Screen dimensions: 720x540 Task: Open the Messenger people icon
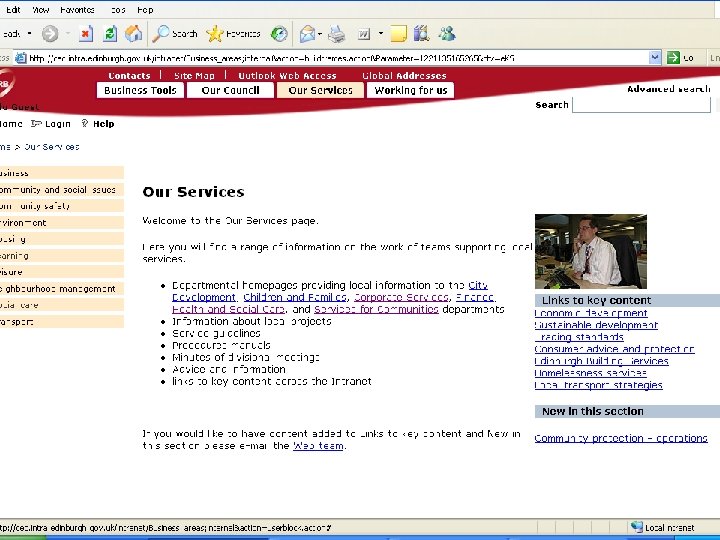[447, 34]
